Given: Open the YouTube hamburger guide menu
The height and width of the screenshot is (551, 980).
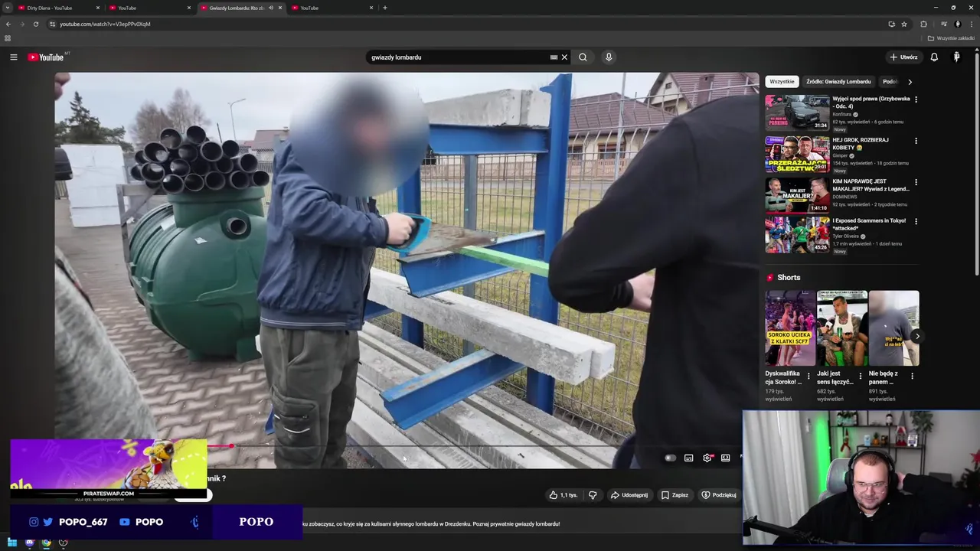Looking at the screenshot, I should coord(13,57).
